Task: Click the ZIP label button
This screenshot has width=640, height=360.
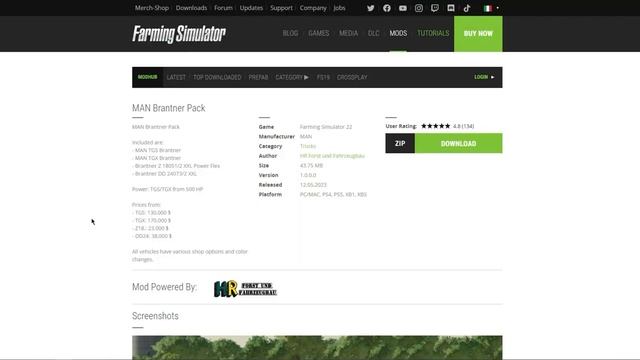Action: pos(400,143)
